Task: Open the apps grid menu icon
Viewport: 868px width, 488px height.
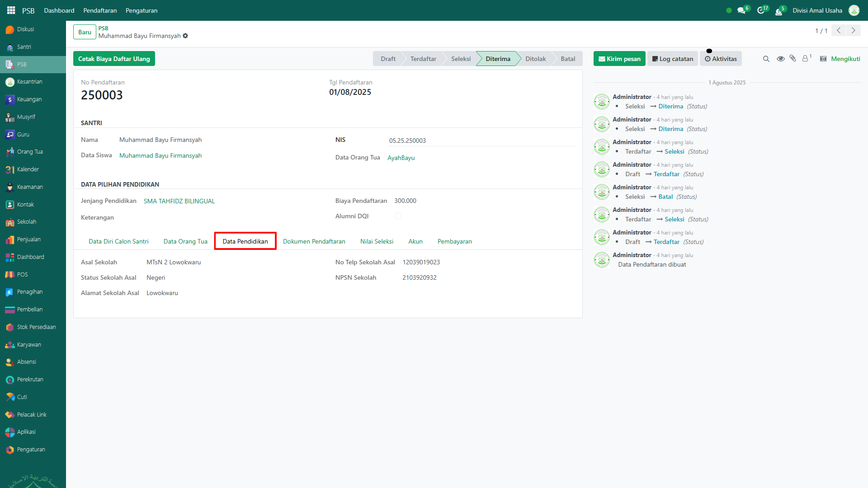Action: (11, 10)
